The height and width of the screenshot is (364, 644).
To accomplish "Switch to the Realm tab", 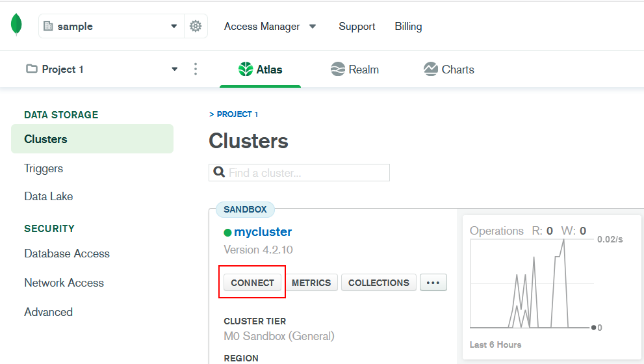I will (x=355, y=70).
